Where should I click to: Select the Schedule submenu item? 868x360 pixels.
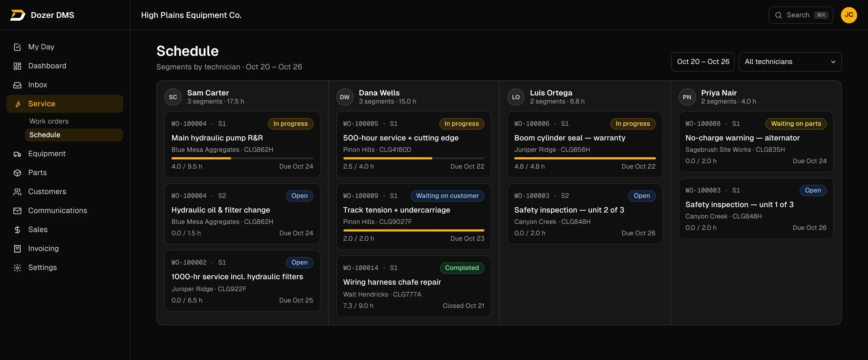pos(74,135)
